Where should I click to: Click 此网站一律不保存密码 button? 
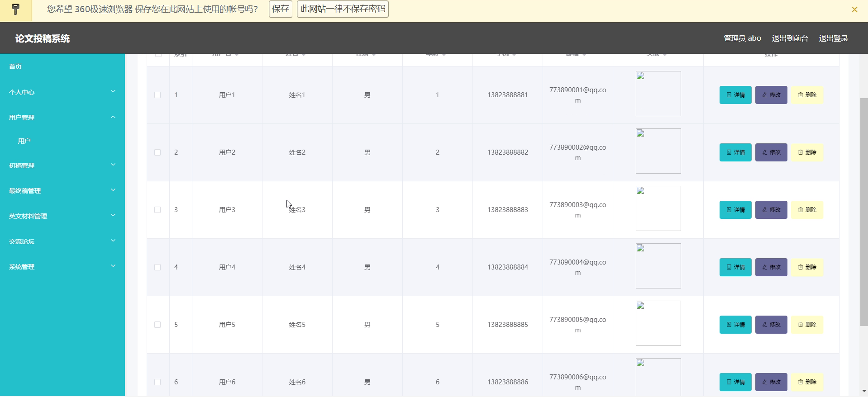click(x=343, y=9)
